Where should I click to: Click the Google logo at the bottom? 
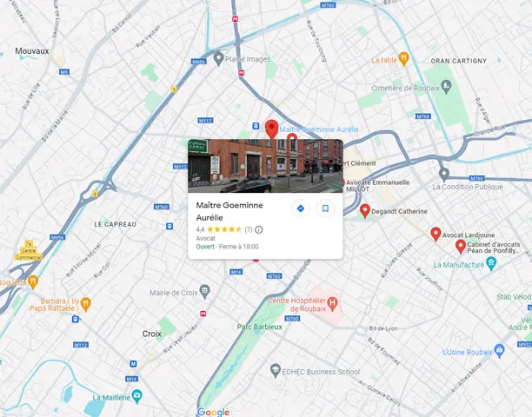pos(214,412)
